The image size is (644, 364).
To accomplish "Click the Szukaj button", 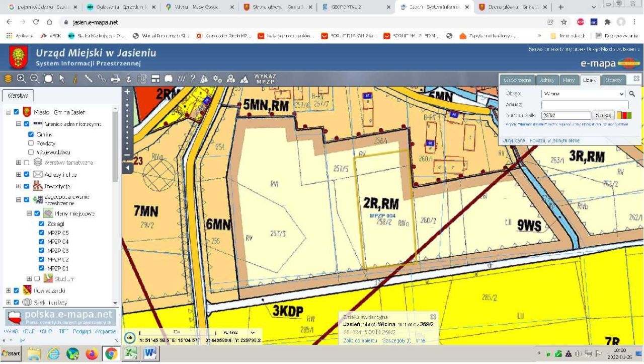I will pos(603,115).
